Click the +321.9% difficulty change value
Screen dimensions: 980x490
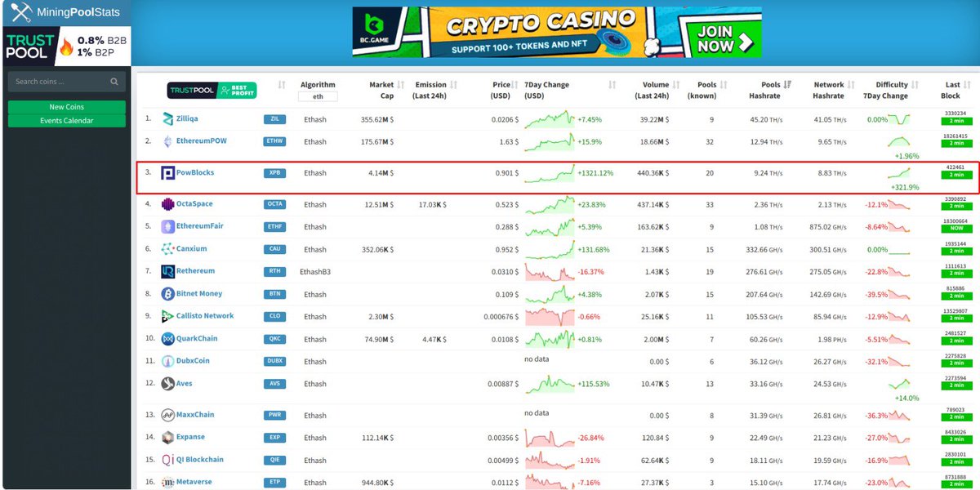906,186
